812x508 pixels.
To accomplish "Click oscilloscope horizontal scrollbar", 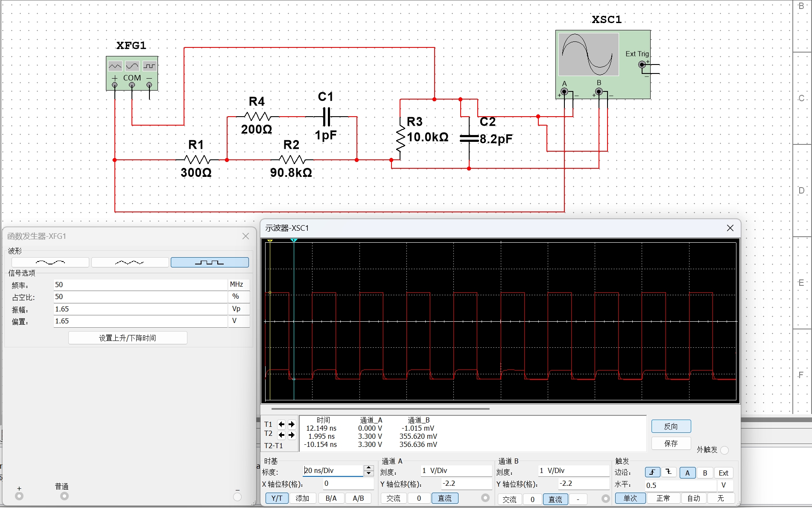I will tap(380, 409).
